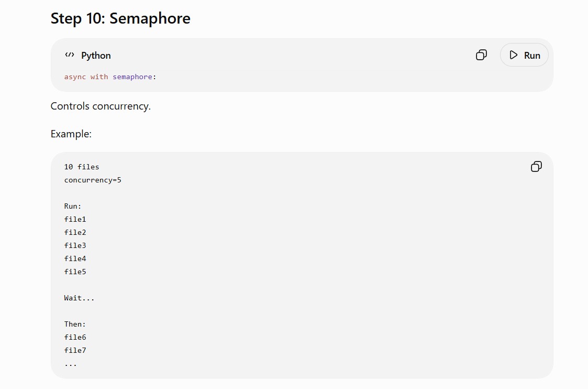
Task: Click the file5 entry
Action: tap(75, 272)
